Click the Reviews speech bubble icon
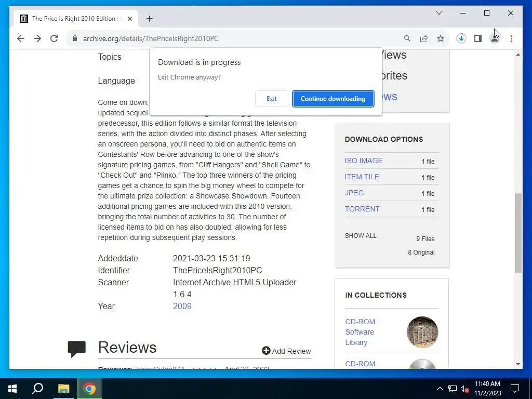Viewport: 532px width, 399px height. (x=76, y=349)
